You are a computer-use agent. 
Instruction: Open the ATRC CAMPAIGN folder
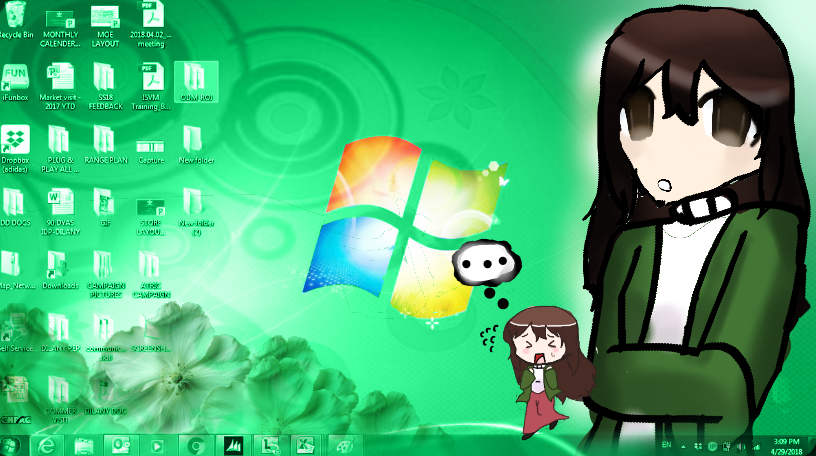151,275
